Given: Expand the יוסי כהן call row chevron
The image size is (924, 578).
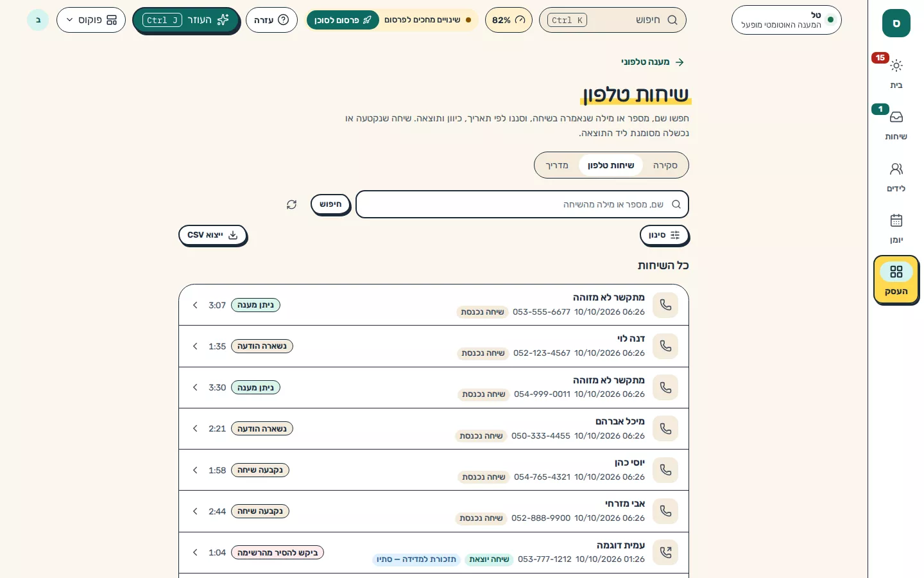Looking at the screenshot, I should coord(195,470).
